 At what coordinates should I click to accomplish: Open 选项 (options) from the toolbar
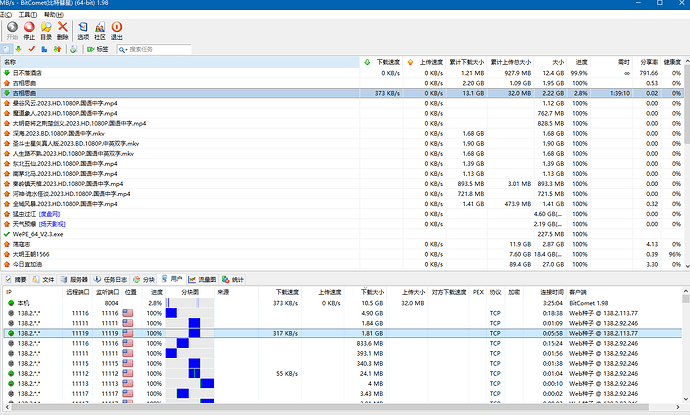click(x=83, y=31)
